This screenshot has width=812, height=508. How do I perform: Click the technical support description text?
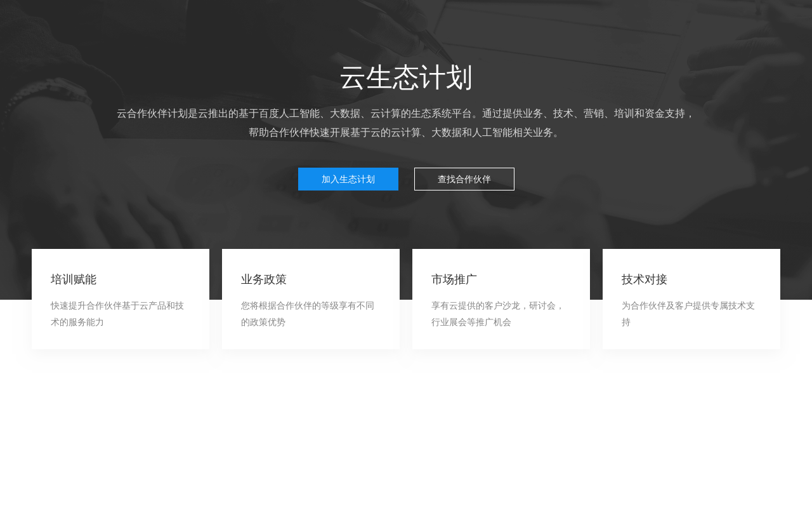pyautogui.click(x=688, y=314)
